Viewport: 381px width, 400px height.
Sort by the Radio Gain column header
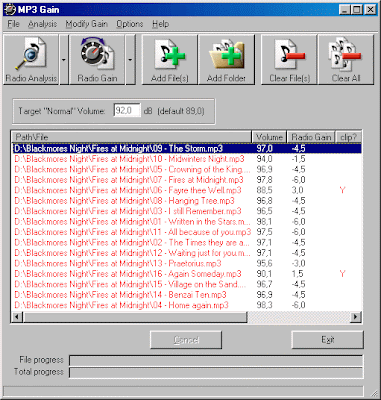pos(311,137)
